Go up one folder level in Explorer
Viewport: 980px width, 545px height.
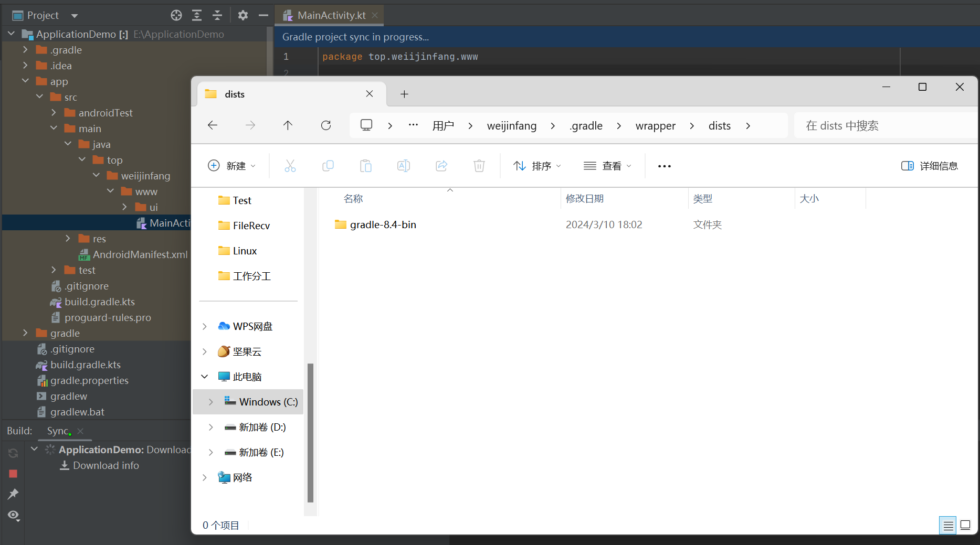(288, 125)
